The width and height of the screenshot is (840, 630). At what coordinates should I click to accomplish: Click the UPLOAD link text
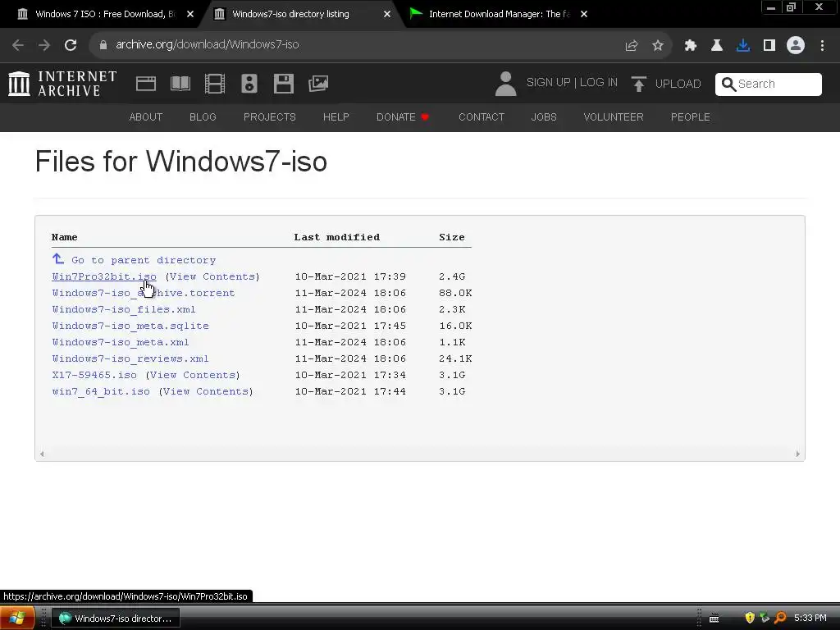678,84
